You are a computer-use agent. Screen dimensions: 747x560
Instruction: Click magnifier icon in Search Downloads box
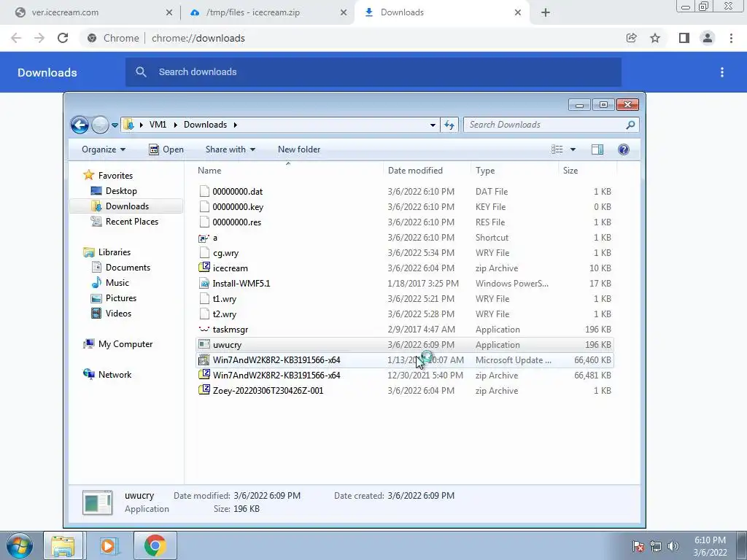point(630,125)
